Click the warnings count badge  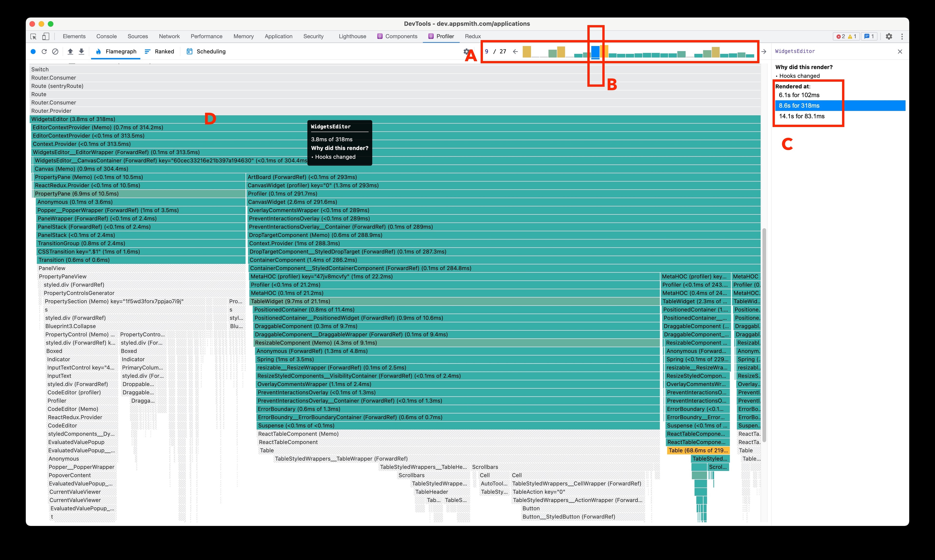coord(852,37)
